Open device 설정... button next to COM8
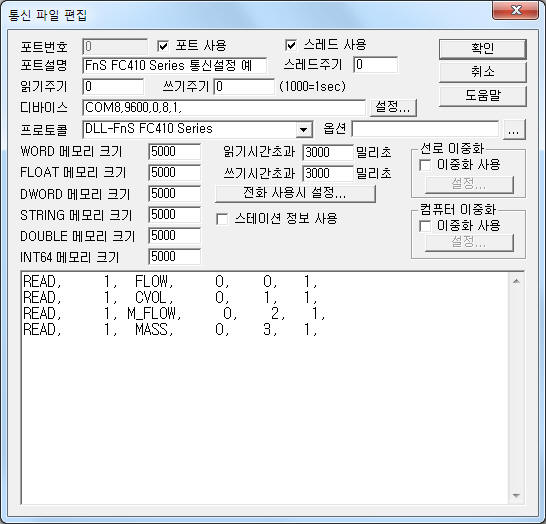Viewport: 546px width, 524px height. (x=392, y=107)
